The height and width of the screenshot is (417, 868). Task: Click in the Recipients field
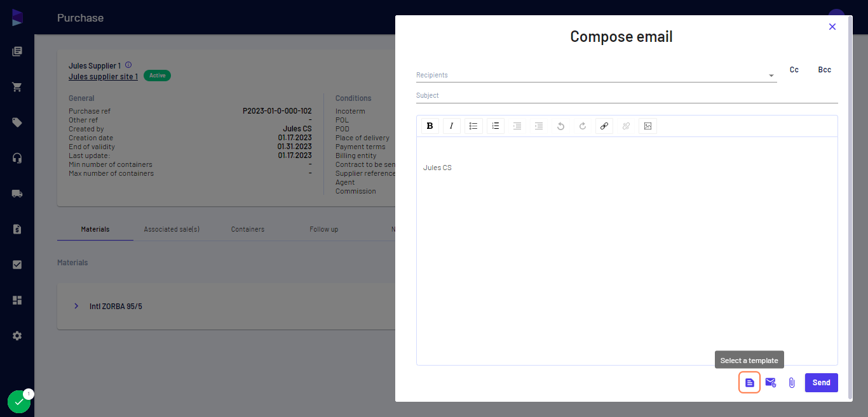point(596,75)
